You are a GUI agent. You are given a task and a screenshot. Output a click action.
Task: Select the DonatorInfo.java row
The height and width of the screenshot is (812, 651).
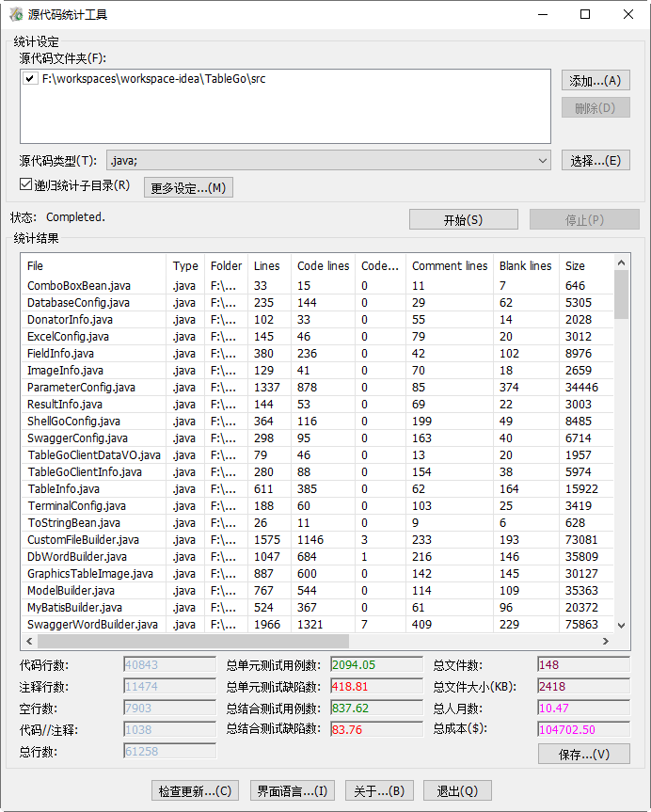(317, 320)
